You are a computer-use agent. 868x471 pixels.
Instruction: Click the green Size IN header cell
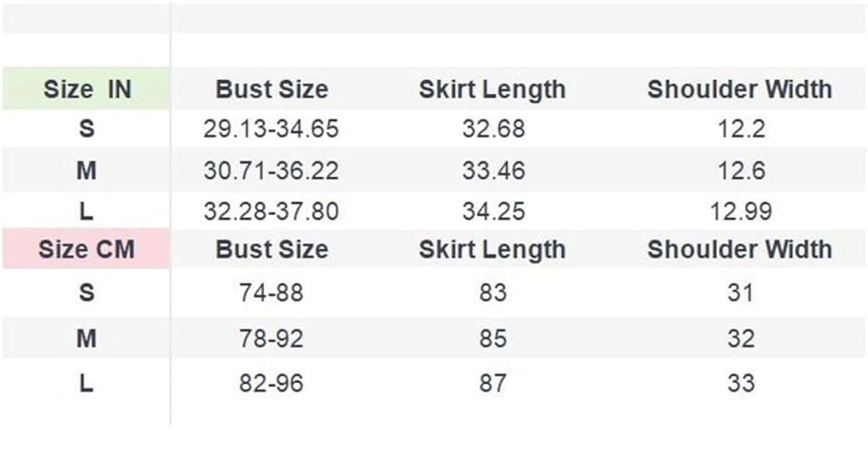point(86,89)
